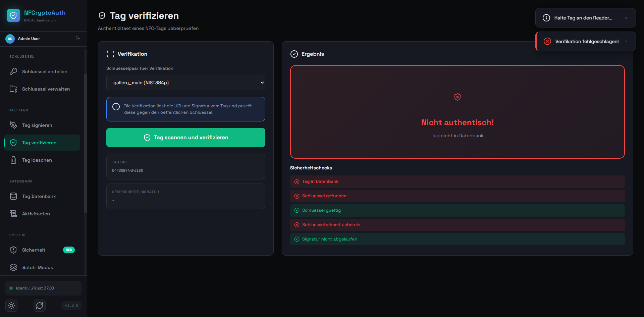Click the logout icon beside Admin User
644x317 pixels.
78,39
